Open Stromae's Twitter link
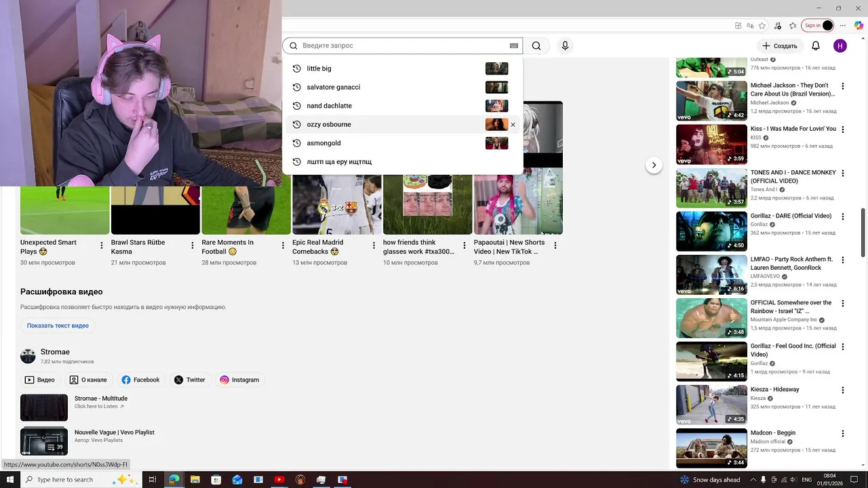 point(189,380)
